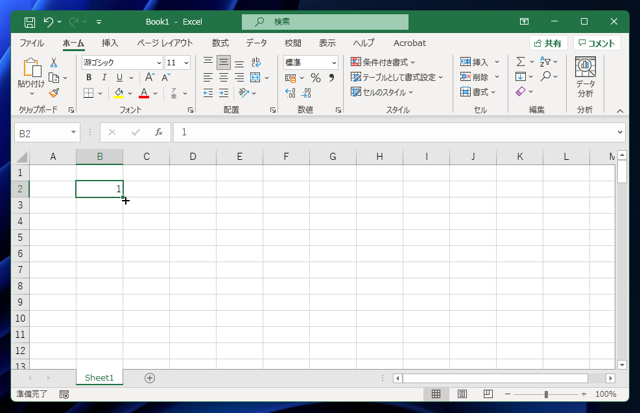Open the insert function fx dialog
The image size is (640, 413).
pos(158,132)
